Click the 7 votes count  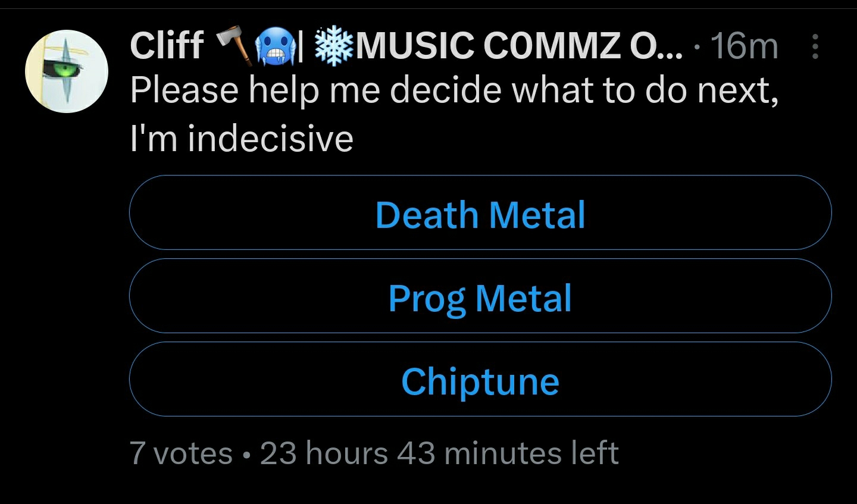coord(181,453)
